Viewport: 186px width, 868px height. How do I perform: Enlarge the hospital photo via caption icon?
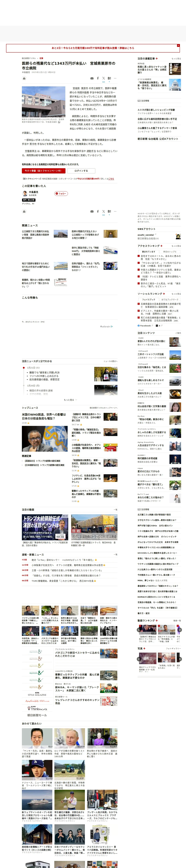click(59, 122)
